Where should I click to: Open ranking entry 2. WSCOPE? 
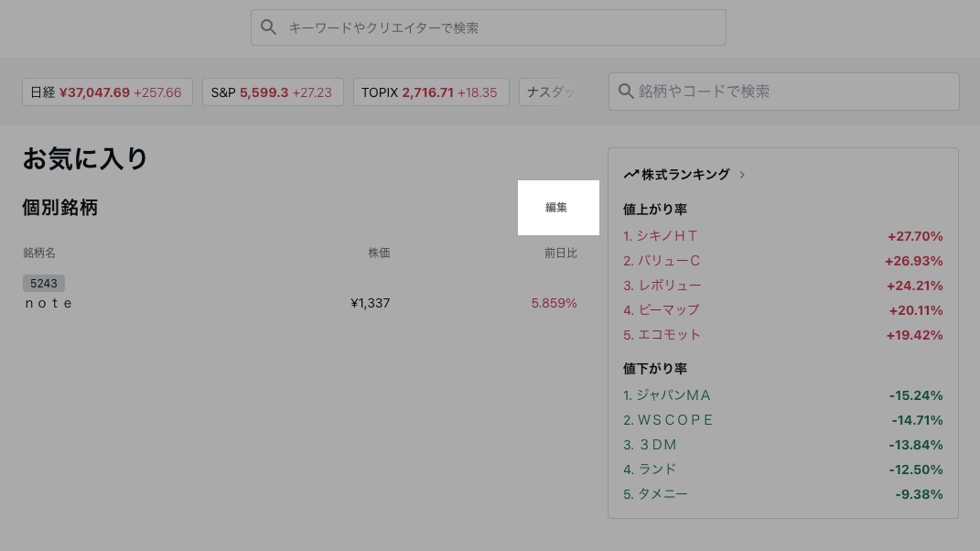[x=668, y=420]
